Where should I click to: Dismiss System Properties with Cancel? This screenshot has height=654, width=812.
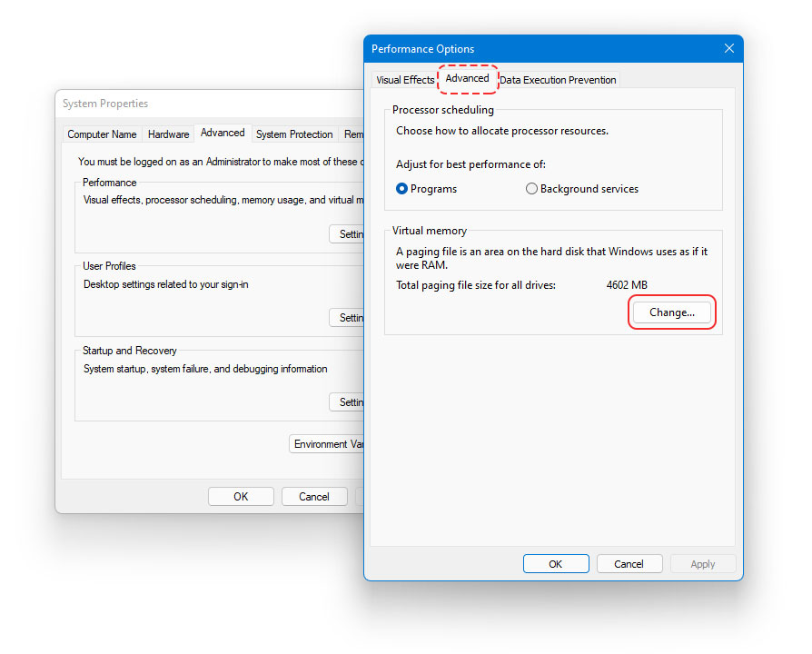(x=313, y=496)
